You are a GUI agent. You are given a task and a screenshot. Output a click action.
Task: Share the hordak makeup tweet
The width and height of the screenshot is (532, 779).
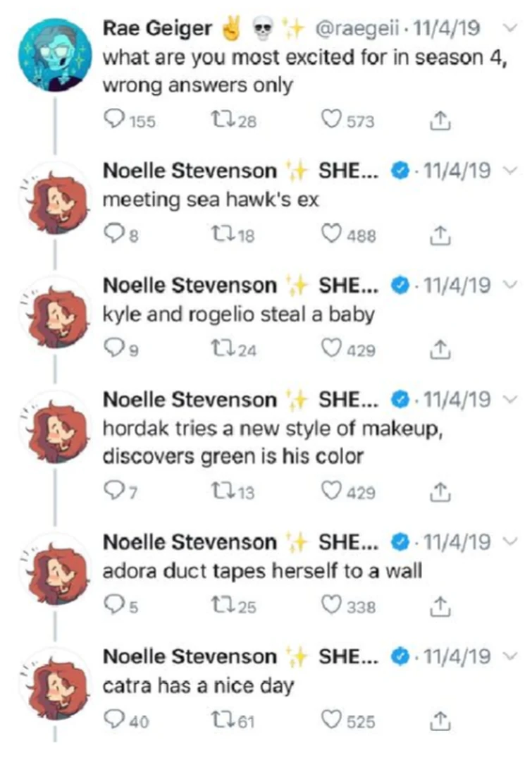click(442, 491)
